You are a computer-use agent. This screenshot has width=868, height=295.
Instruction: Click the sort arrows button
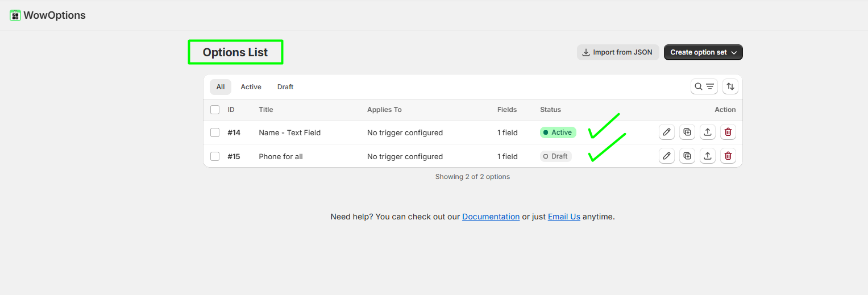730,87
